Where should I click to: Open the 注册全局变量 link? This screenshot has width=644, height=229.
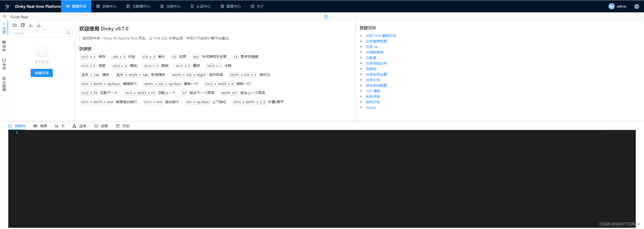[376, 74]
